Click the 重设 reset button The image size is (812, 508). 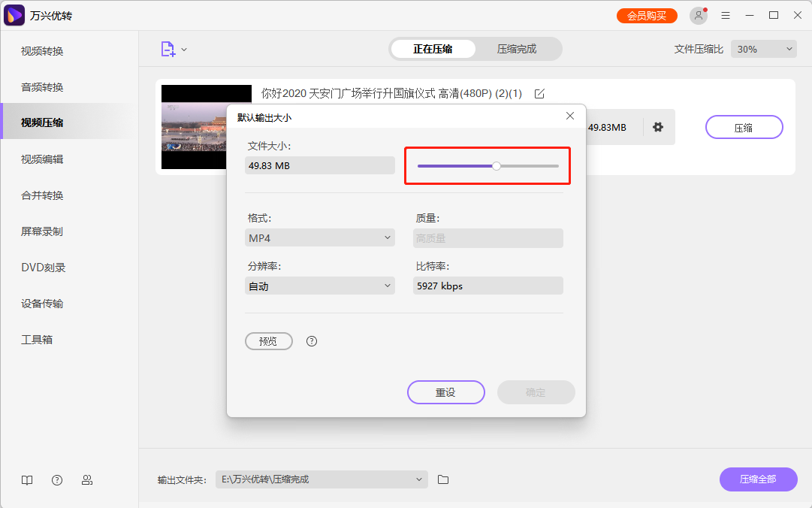point(445,392)
